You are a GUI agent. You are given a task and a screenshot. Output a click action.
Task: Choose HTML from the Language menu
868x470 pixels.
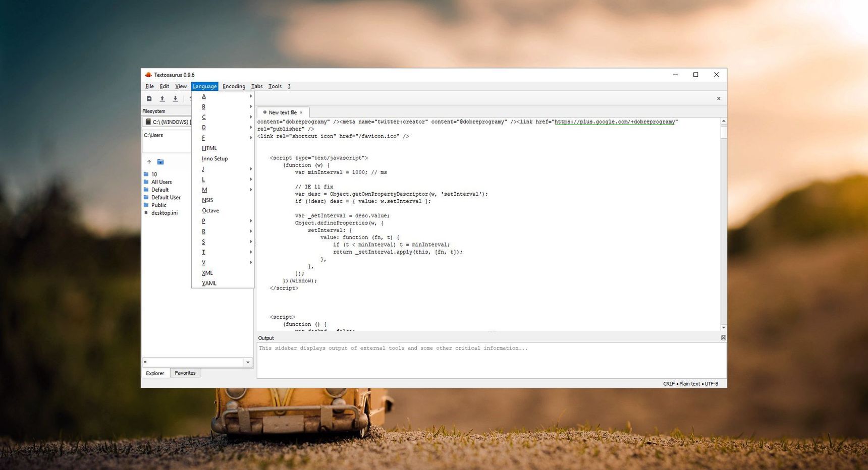click(x=223, y=148)
